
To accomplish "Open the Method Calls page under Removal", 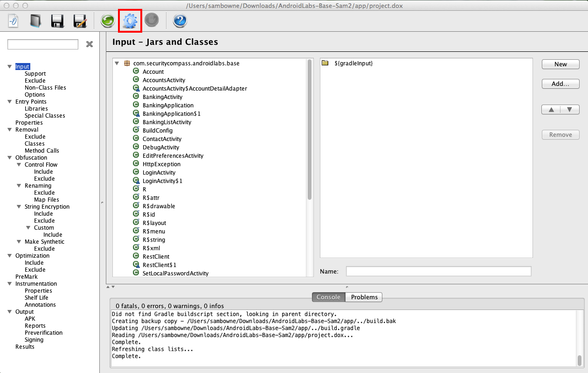I will 42,151.
